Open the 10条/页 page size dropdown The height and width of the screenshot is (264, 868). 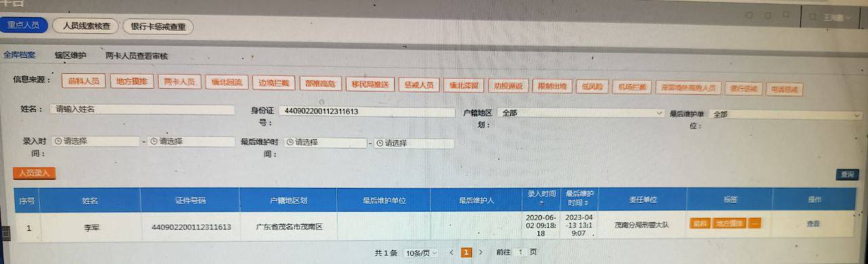(x=420, y=252)
